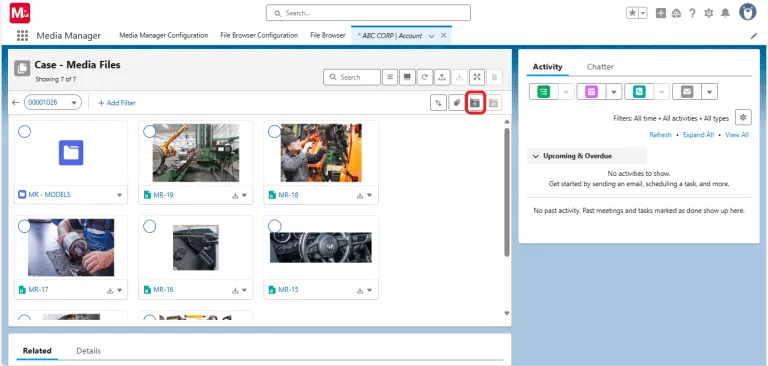Open the Salesforce help question mark
The width and height of the screenshot is (768, 366).
[692, 13]
